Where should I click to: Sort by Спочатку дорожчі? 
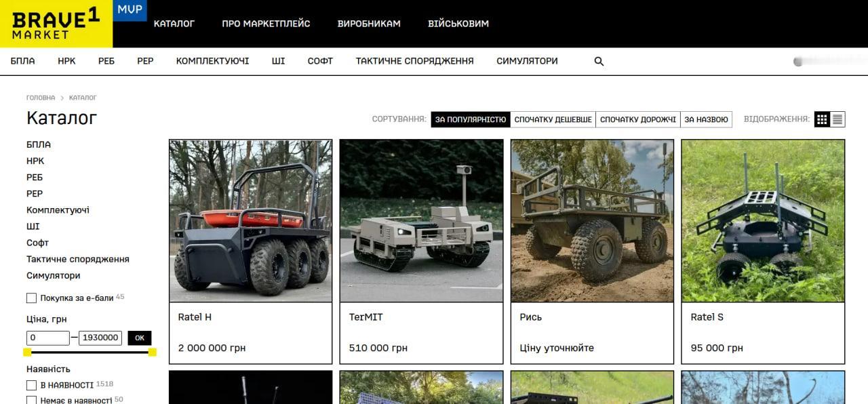tap(638, 119)
